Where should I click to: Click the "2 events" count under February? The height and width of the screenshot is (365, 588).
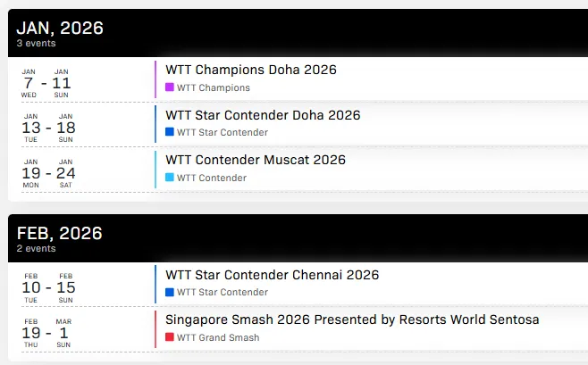(x=36, y=248)
